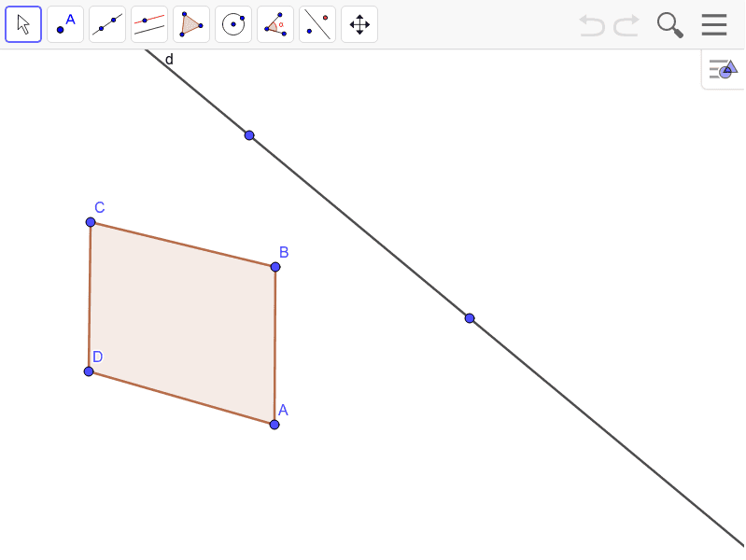Click point A of the quadrilateral
The width and height of the screenshot is (746, 560).
click(x=274, y=425)
